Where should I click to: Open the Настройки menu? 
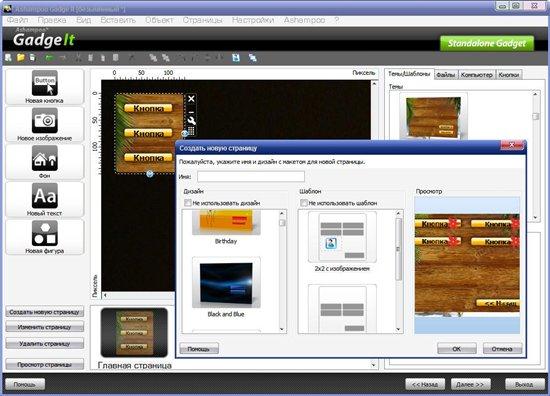click(x=253, y=20)
